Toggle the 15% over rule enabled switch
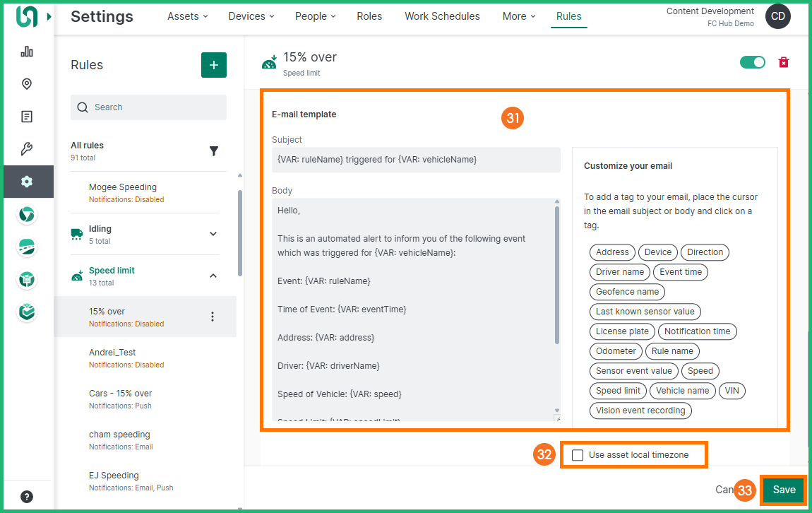 tap(752, 62)
